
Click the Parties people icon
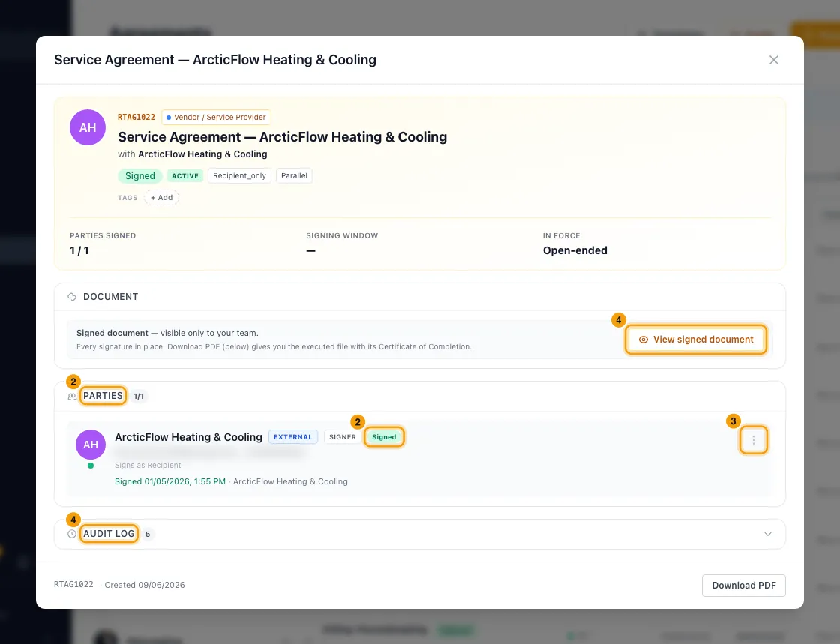click(72, 397)
